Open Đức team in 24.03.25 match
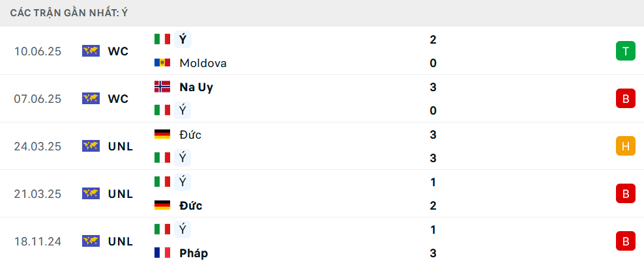 click(190, 134)
